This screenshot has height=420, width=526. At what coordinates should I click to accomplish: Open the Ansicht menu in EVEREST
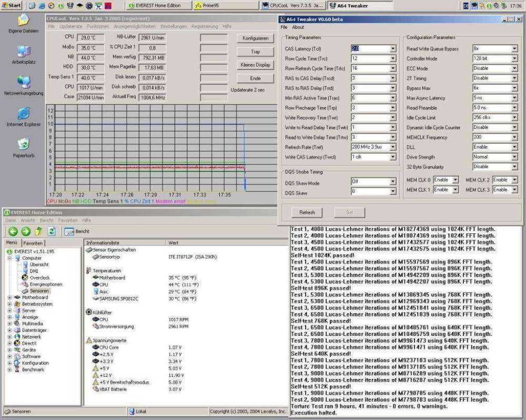pyautogui.click(x=28, y=220)
